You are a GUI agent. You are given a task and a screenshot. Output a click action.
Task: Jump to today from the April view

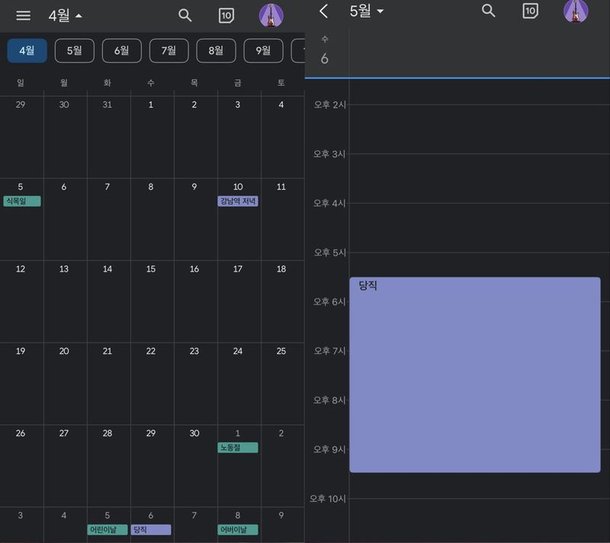click(x=226, y=16)
